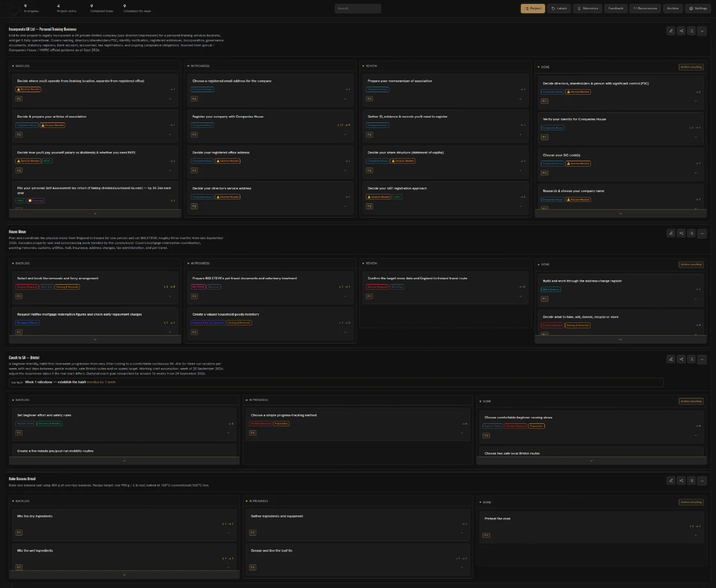This screenshot has height=588, width=716.
Task: Click the edit pencil icon for Couch to 5K project
Action: [671, 359]
